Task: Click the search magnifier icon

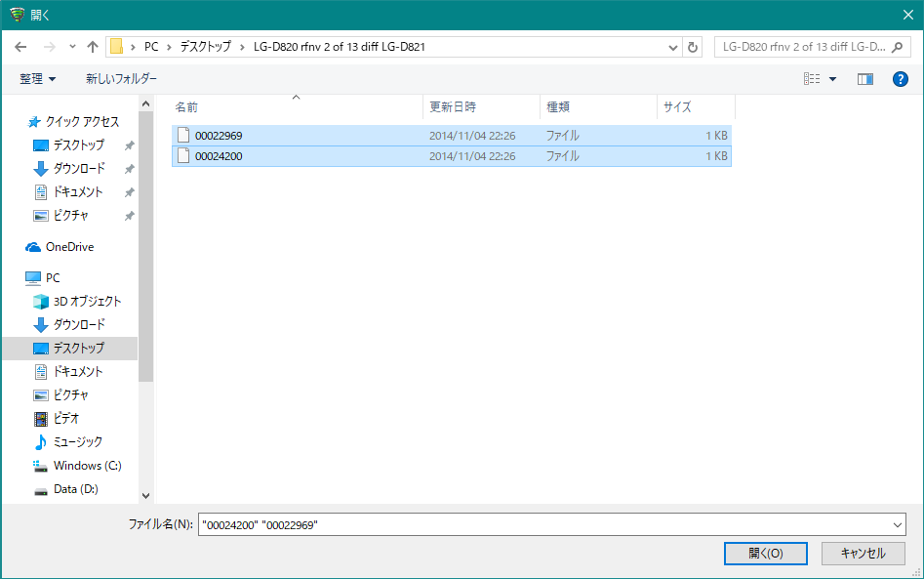Action: pos(897,47)
